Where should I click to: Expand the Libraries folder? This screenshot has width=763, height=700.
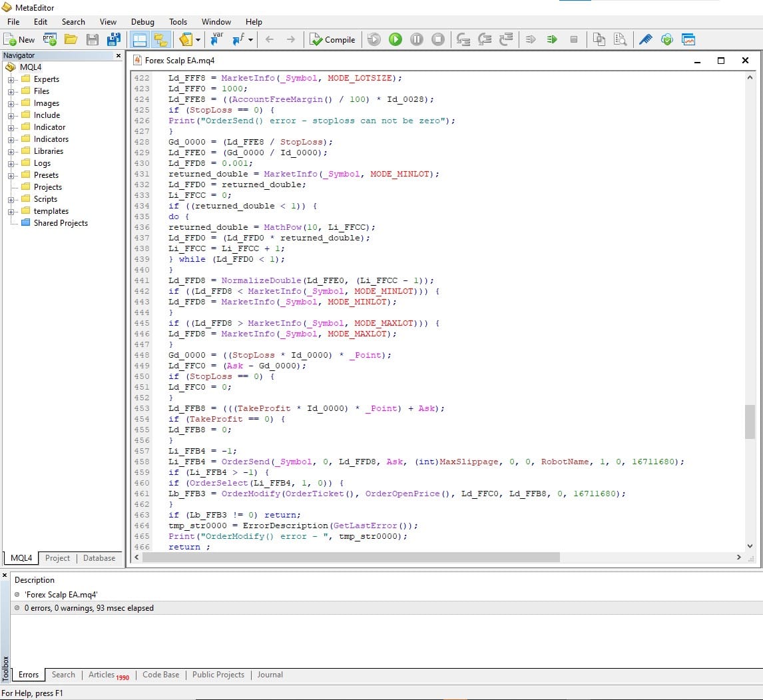pos(11,152)
